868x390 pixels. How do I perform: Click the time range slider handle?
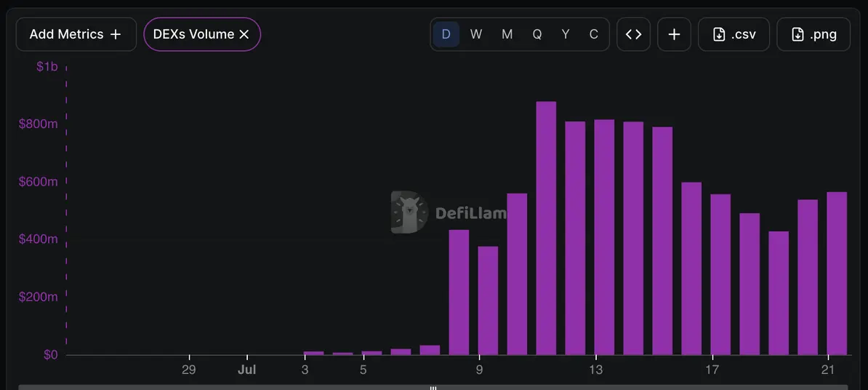click(x=433, y=388)
